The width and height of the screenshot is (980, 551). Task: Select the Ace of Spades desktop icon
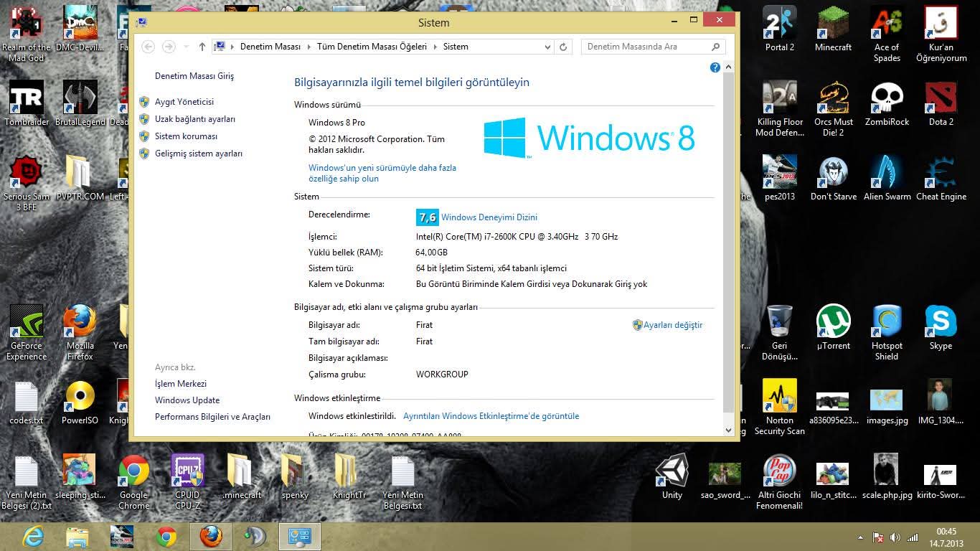887,34
